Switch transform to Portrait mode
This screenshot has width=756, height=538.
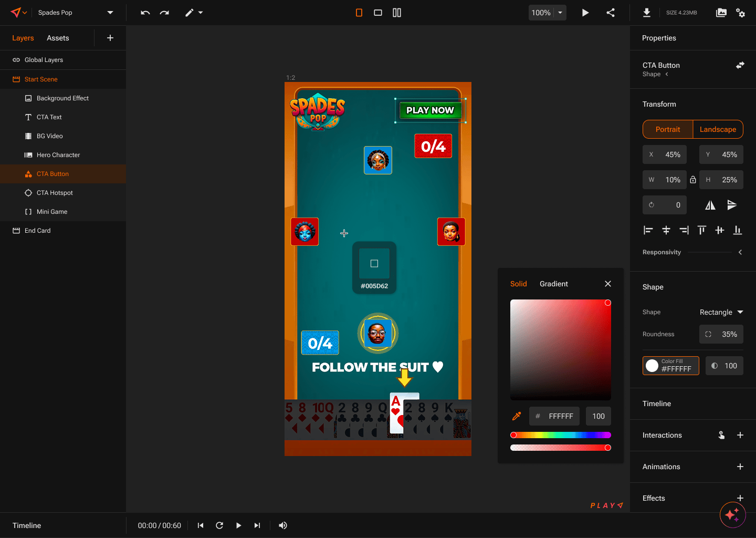coord(668,129)
